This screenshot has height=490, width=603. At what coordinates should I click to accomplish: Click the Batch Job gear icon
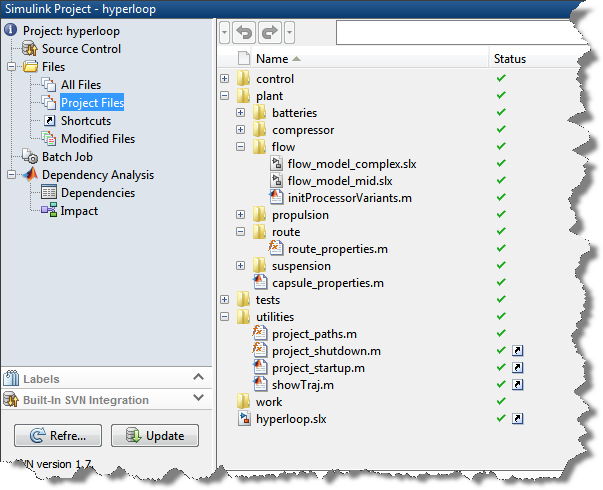coord(29,157)
